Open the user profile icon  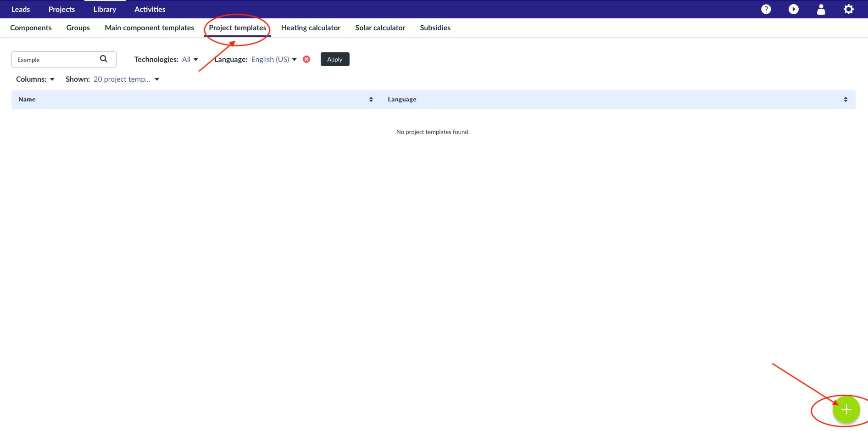coord(821,9)
